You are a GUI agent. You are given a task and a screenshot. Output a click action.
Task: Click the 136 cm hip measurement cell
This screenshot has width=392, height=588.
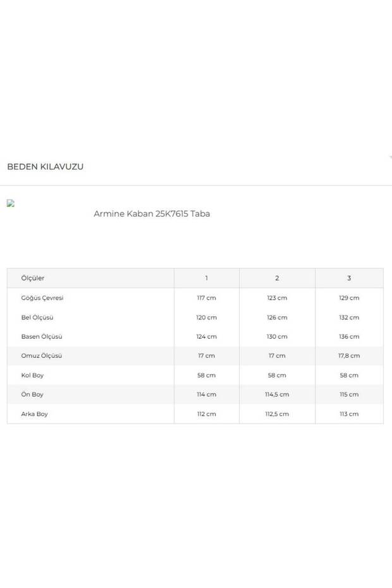[x=348, y=337]
